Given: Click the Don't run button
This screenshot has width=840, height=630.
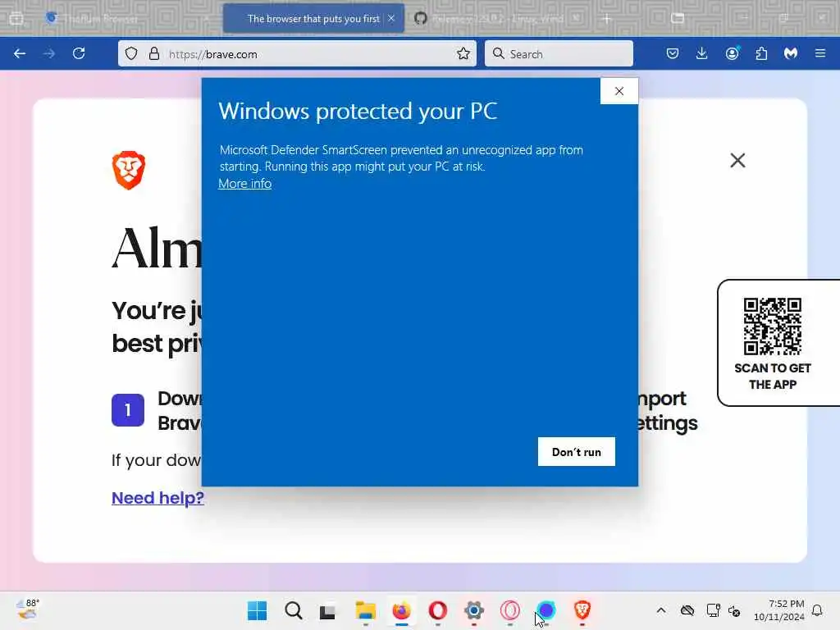Looking at the screenshot, I should (577, 452).
